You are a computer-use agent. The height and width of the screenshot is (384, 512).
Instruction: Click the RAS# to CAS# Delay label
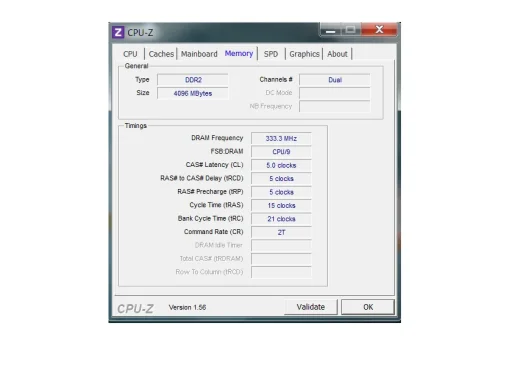[202, 178]
